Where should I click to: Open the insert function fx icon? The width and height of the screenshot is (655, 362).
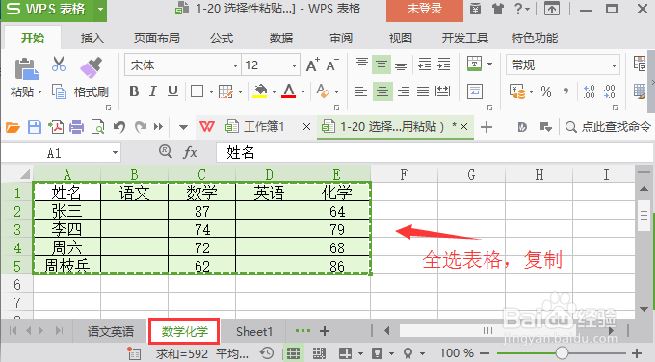tap(190, 152)
